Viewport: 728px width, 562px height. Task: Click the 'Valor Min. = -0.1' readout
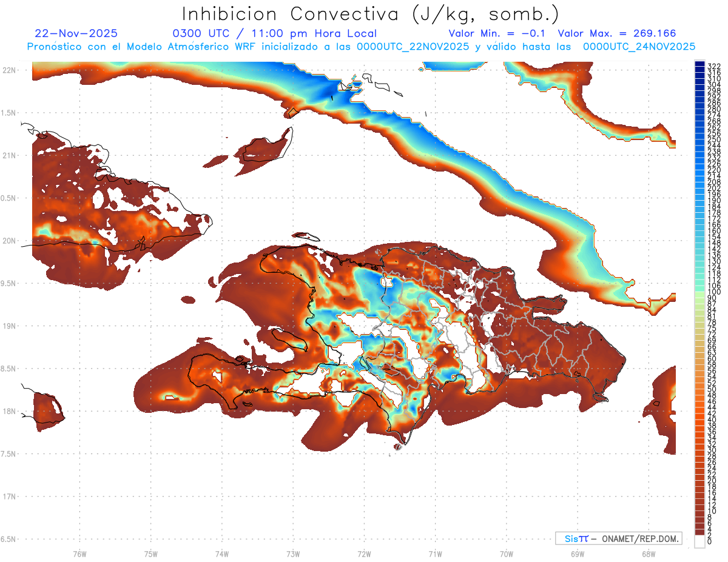coord(497,33)
